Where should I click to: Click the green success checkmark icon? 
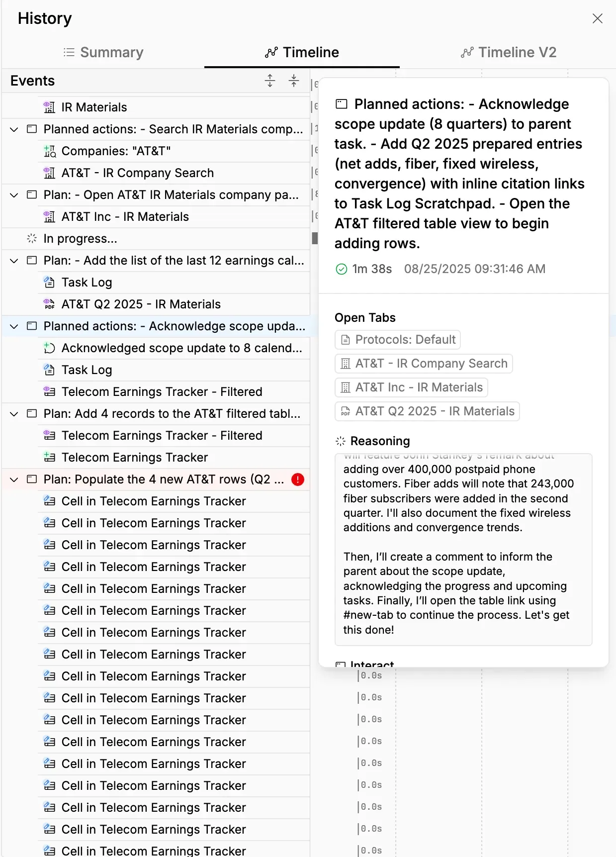point(342,269)
